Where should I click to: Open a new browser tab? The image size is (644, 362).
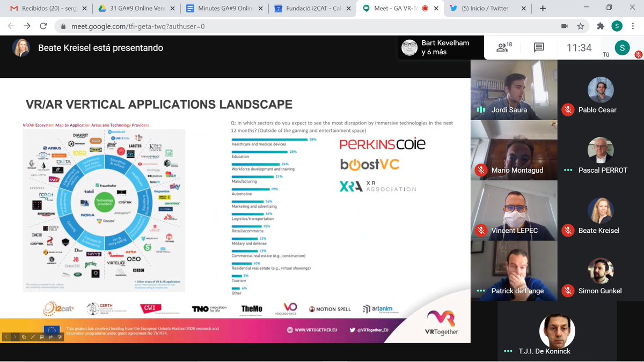(543, 9)
